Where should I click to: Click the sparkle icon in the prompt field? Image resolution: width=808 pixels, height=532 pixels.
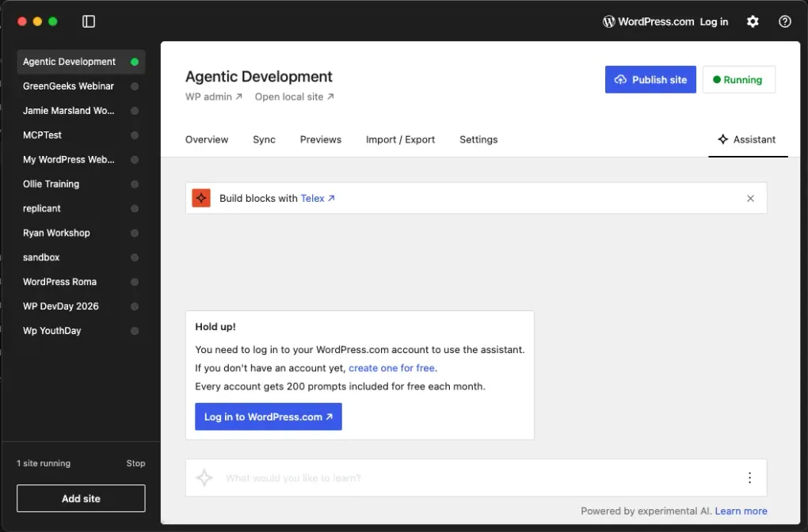204,477
